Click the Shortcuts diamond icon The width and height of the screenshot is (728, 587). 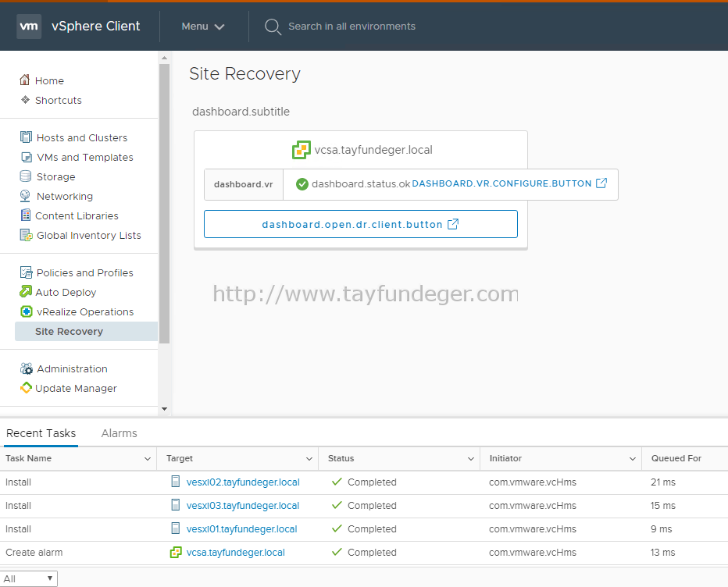[25, 100]
